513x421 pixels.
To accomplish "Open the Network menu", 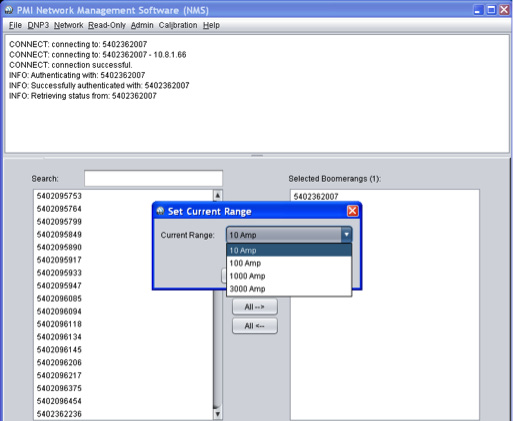I will (69, 25).
